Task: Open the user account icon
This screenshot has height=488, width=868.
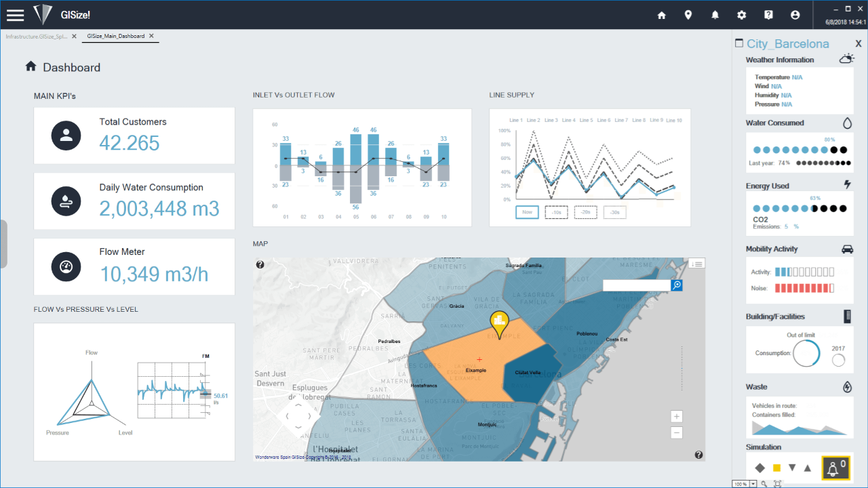Action: point(795,15)
